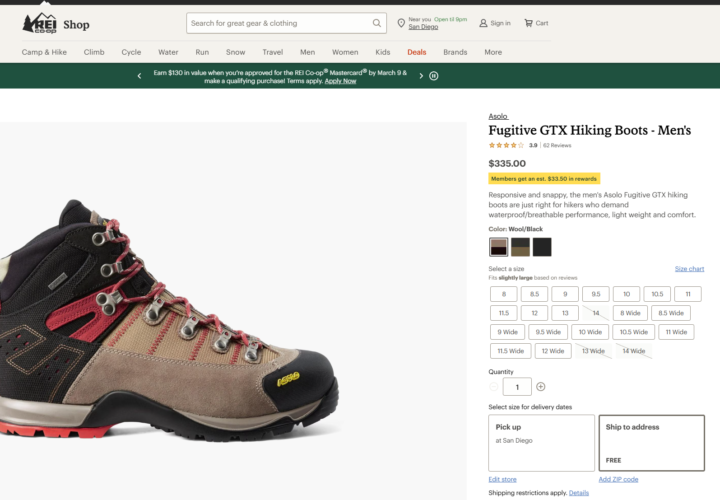Click the Sign in person icon
The width and height of the screenshot is (720, 500).
coord(483,23)
